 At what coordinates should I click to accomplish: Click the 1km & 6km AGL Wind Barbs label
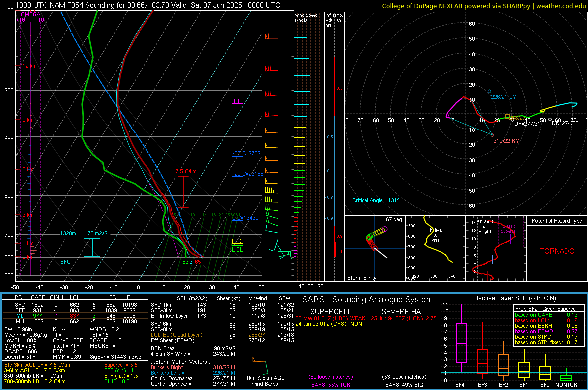pyautogui.click(x=265, y=381)
